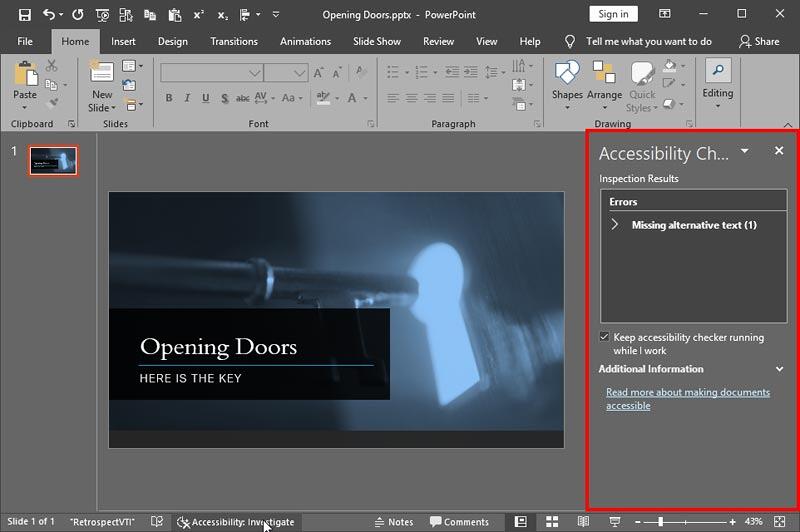Click the Cut scissors icon
The image size is (800, 532).
pos(52,65)
